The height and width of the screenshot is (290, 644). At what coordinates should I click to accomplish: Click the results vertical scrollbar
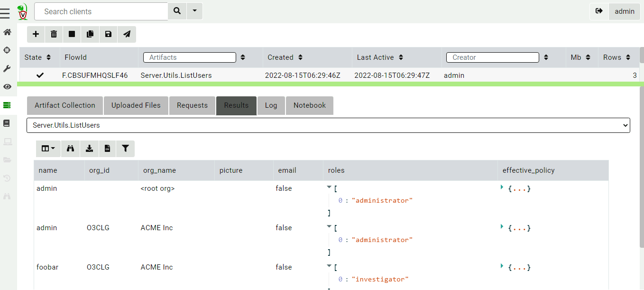coord(642,190)
